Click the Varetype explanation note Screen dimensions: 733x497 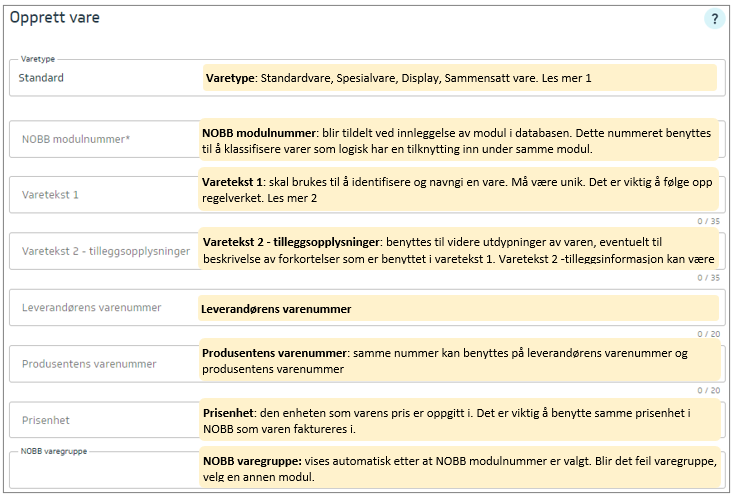tap(460, 77)
